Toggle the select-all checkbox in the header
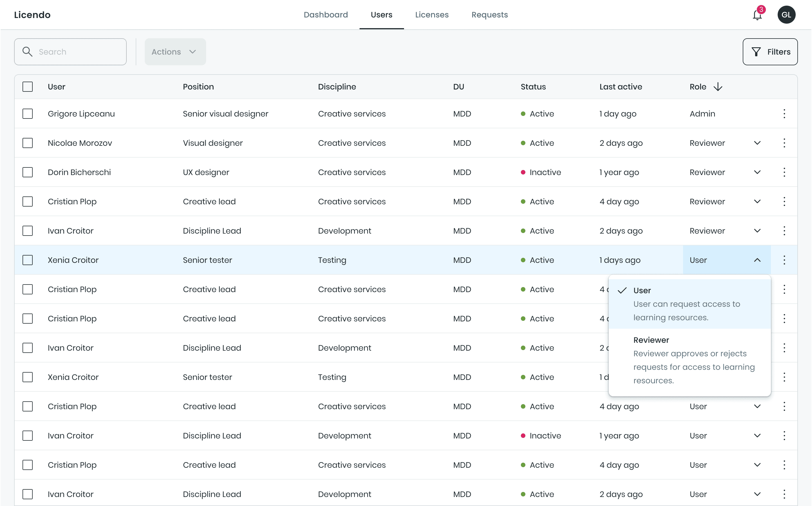The height and width of the screenshot is (506, 812). (x=27, y=87)
